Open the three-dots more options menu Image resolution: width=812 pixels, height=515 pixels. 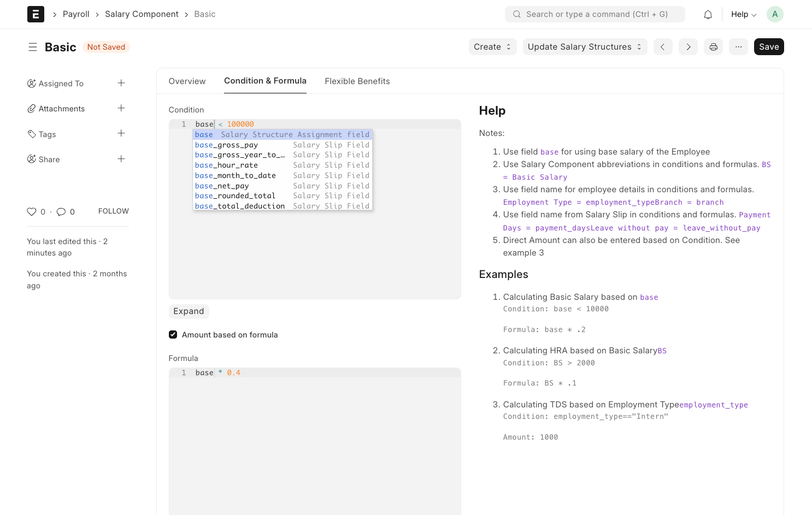click(x=738, y=47)
